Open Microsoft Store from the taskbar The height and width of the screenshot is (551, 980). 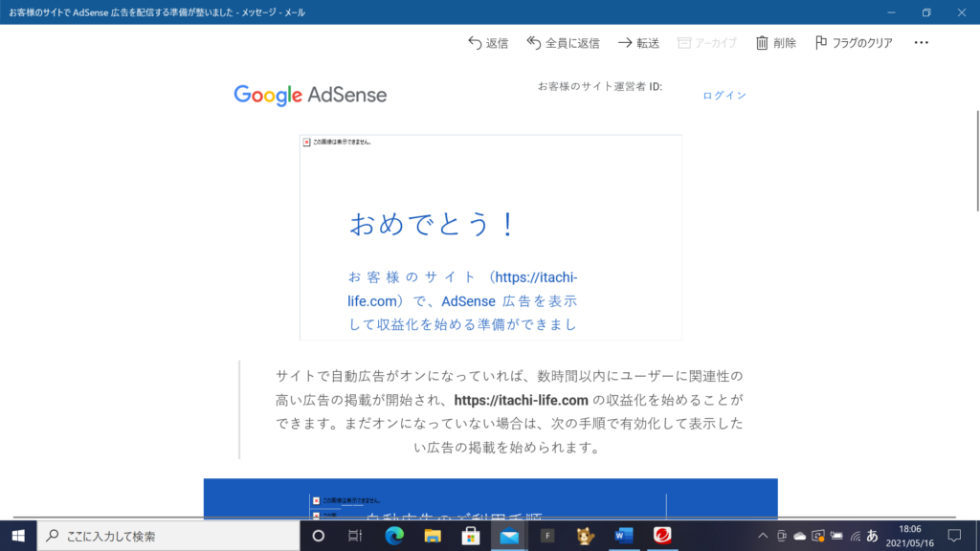click(471, 536)
